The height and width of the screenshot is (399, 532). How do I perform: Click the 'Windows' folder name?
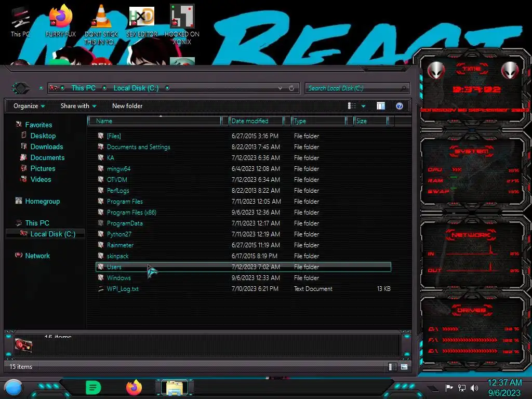[118, 277]
